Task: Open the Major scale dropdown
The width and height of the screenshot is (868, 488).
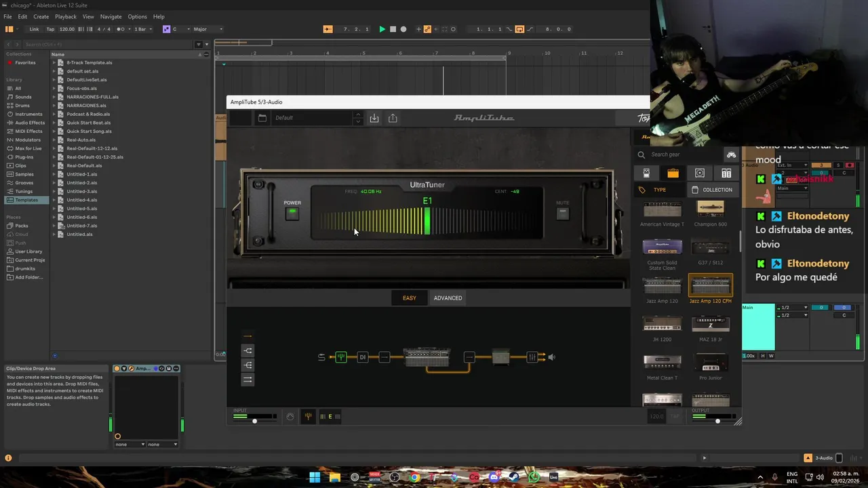Action: point(208,29)
